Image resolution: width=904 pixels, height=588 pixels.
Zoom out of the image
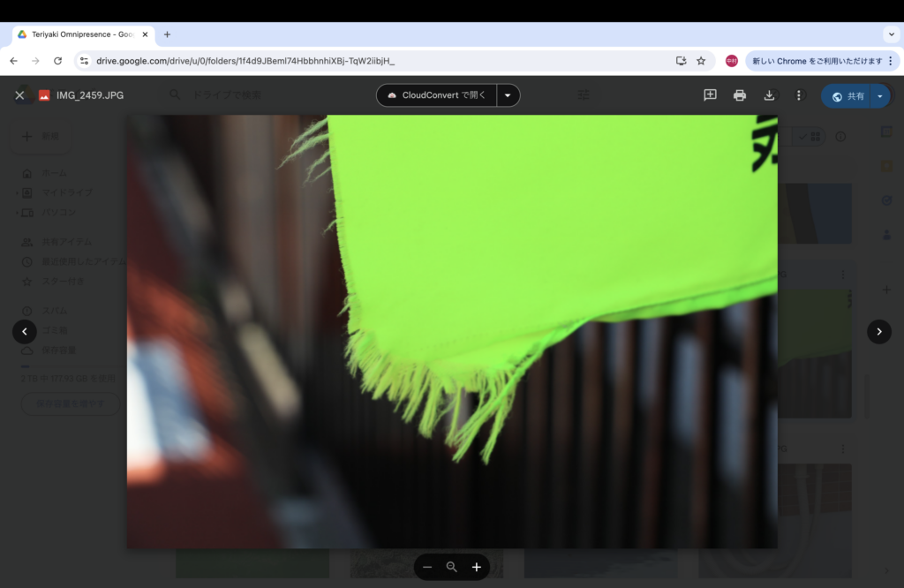click(x=427, y=567)
